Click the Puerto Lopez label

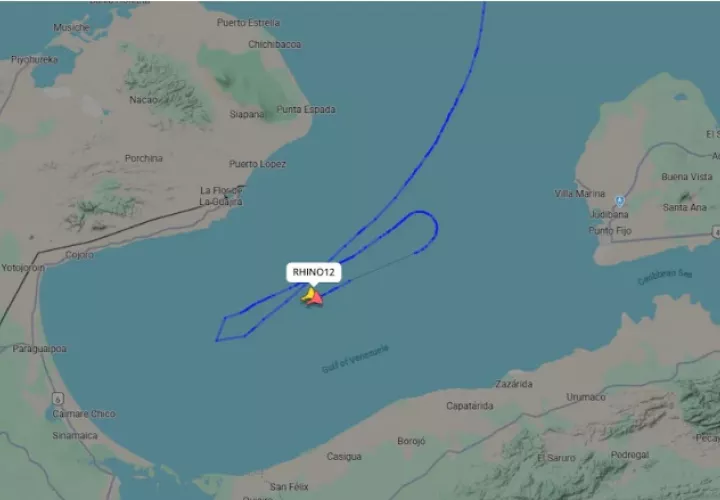[257, 164]
